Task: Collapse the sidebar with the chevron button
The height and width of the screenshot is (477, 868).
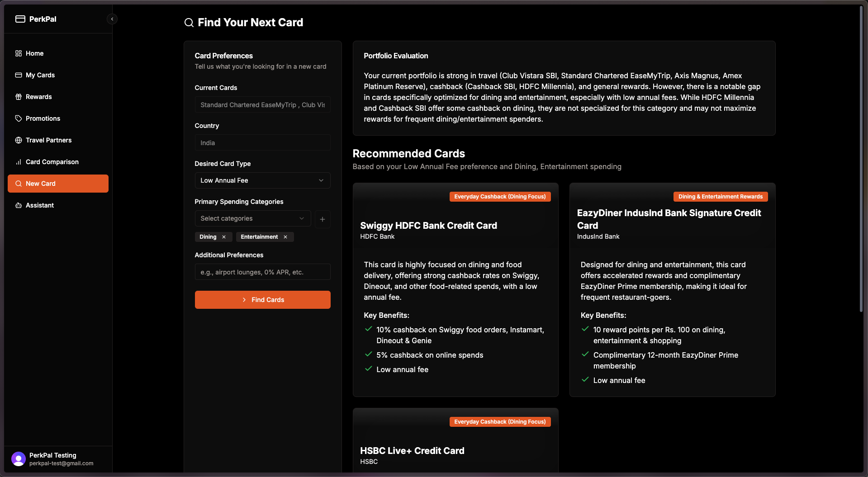Action: coord(112,19)
